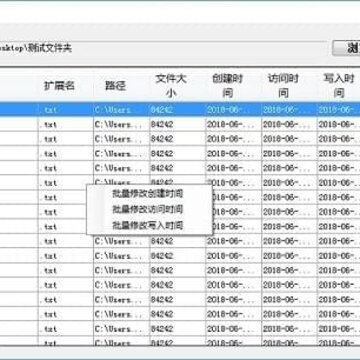Select the C:\Users path cell in the highlighted row
The height and width of the screenshot is (360, 360).
click(x=121, y=110)
